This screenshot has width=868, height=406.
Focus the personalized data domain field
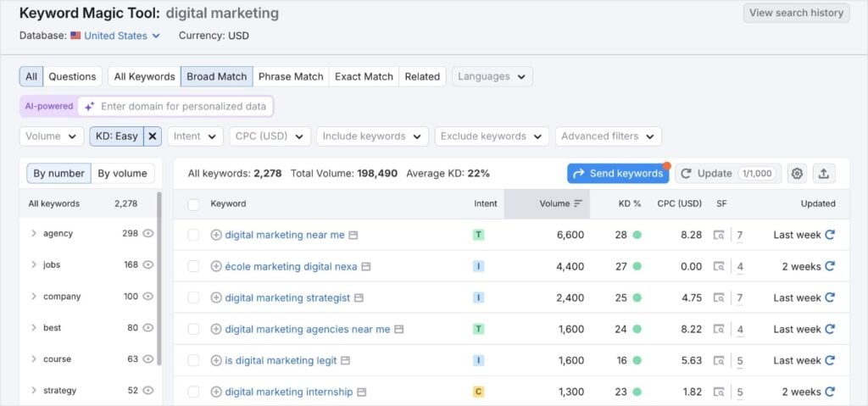(x=175, y=106)
